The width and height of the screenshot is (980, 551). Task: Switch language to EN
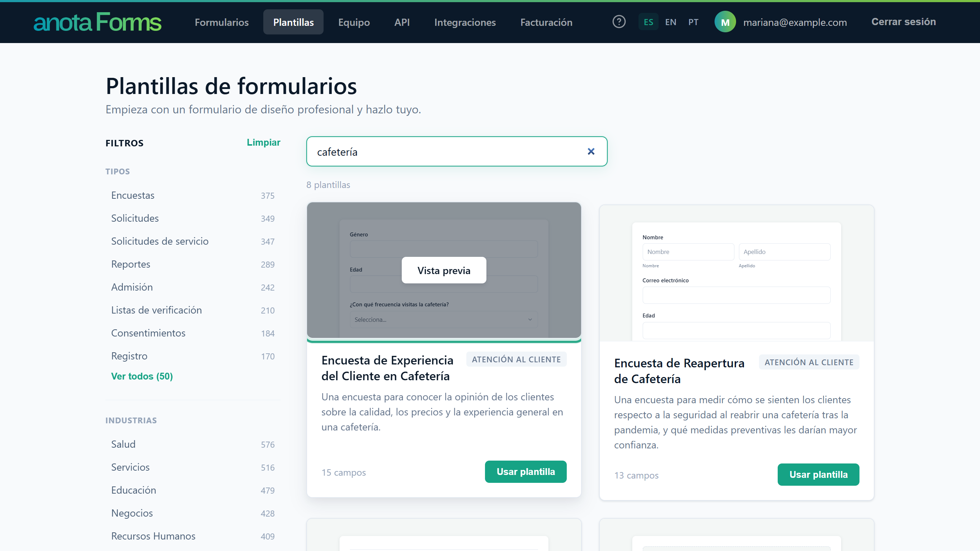[670, 22]
